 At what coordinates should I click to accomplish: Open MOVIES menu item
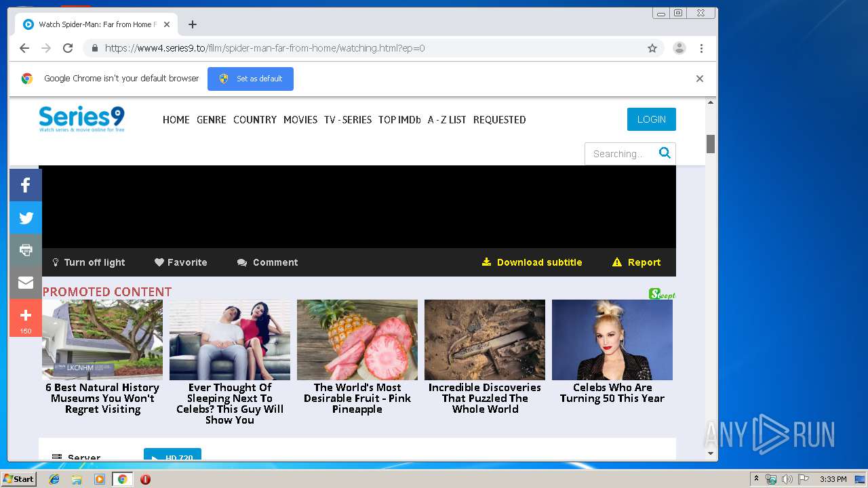coord(300,119)
